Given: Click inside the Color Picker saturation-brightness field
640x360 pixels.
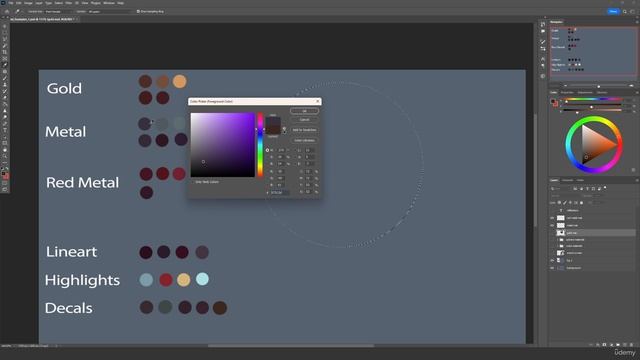Looking at the screenshot, I should click(222, 145).
